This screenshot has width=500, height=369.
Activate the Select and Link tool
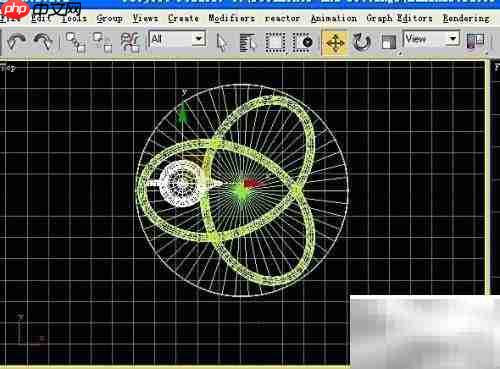(x=75, y=43)
